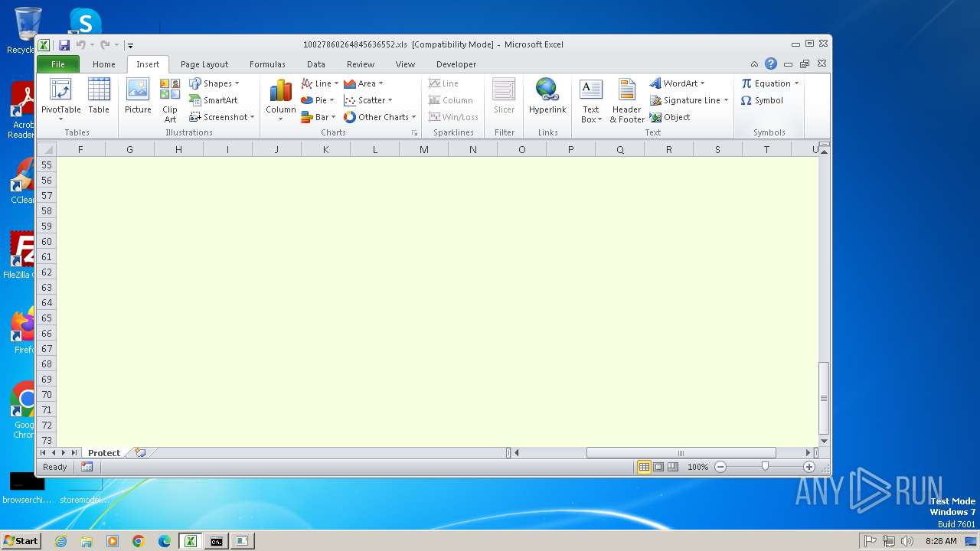The image size is (980, 551).
Task: Insert Header & Footer
Action: coord(627,100)
